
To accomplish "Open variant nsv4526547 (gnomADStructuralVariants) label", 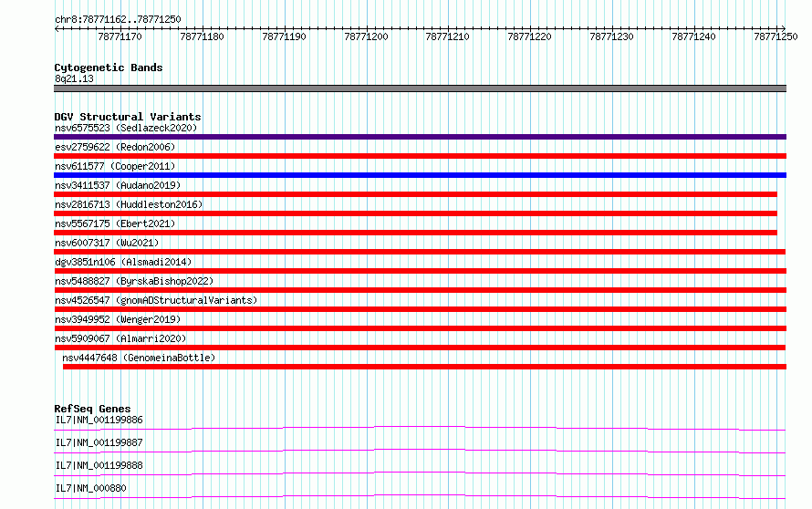I will (x=156, y=300).
